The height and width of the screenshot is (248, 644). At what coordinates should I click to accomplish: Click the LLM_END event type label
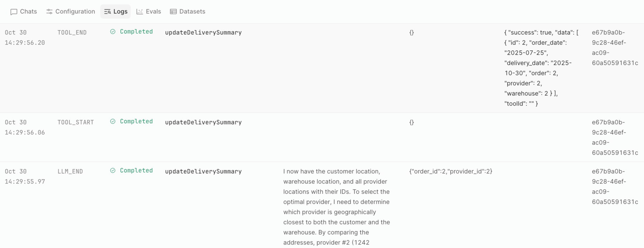pyautogui.click(x=70, y=171)
